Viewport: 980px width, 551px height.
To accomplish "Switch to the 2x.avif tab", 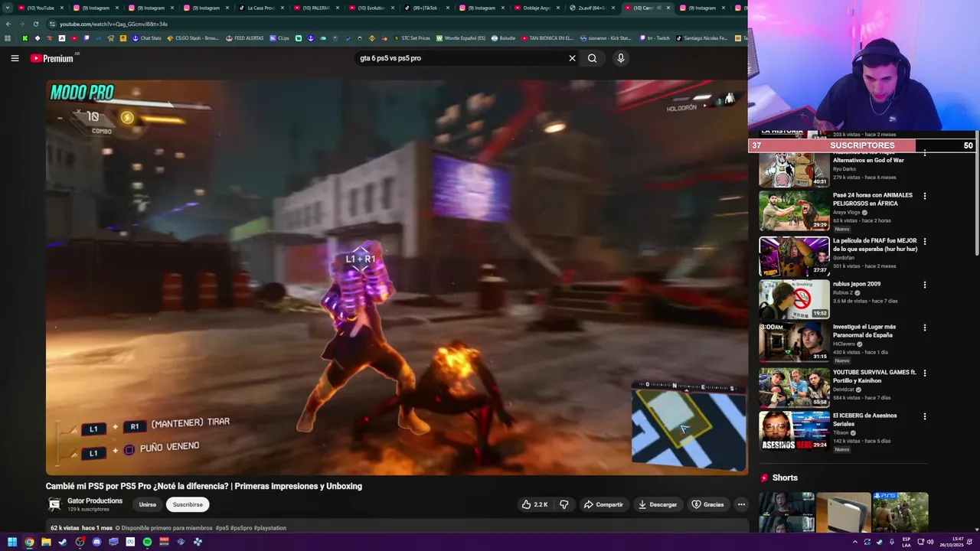I will pyautogui.click(x=591, y=8).
